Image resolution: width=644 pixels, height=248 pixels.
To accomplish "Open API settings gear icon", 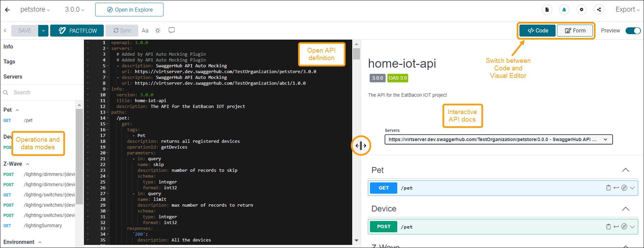I will point(582,10).
